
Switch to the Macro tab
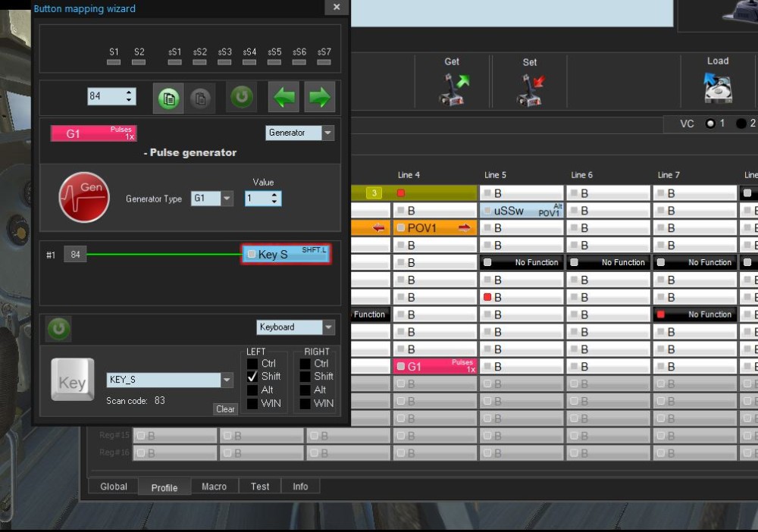coord(215,487)
